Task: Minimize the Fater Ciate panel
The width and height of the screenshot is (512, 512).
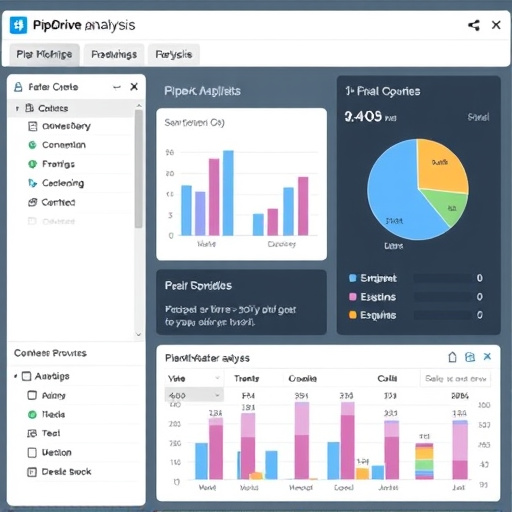Action: tap(117, 87)
